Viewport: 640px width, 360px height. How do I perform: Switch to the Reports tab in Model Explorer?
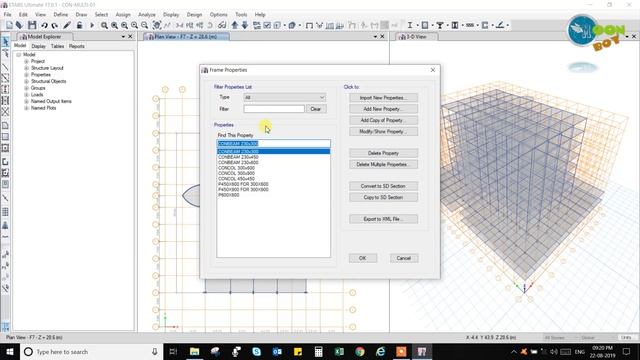(x=76, y=46)
